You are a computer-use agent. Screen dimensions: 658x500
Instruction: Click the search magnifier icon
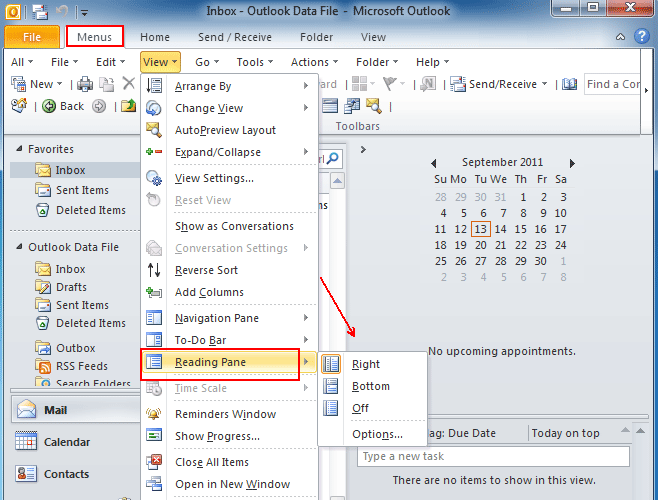pyautogui.click(x=334, y=158)
